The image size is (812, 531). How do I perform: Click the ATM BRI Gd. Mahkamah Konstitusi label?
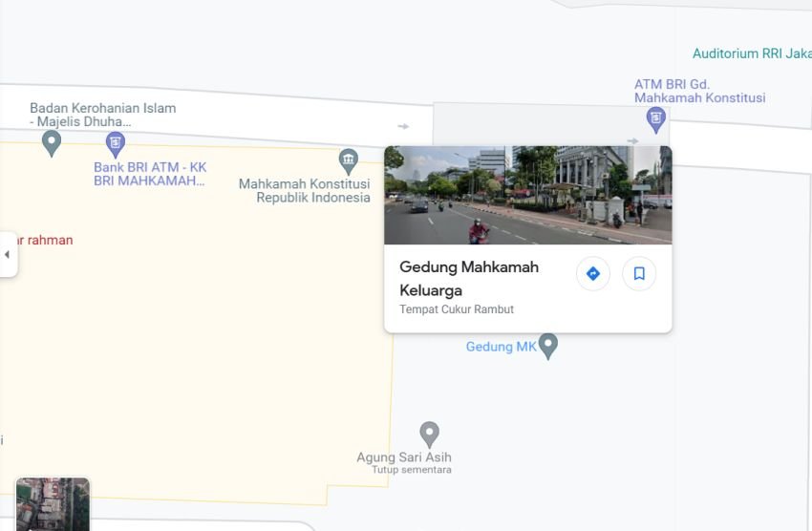pyautogui.click(x=699, y=91)
